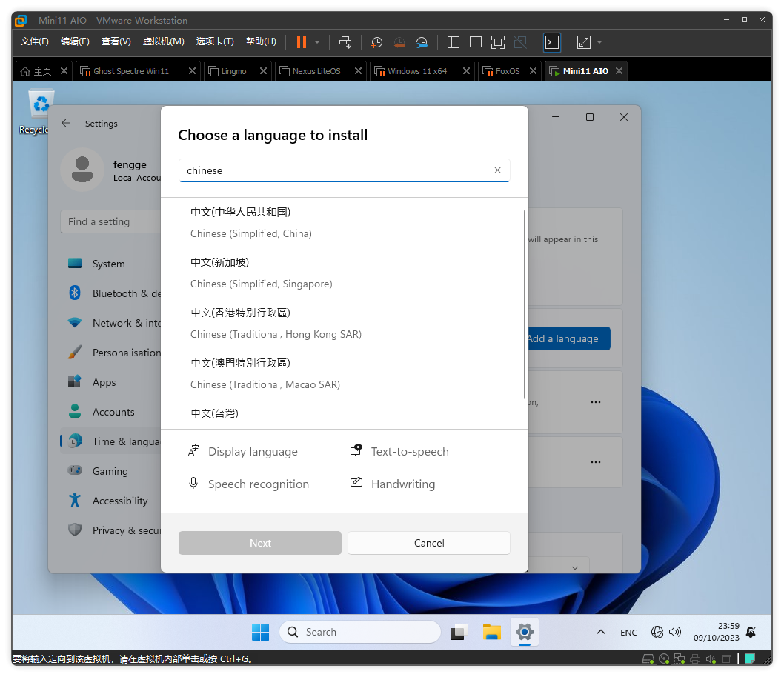The image size is (784, 677).
Task: Click the language list scrollbar
Action: [525, 304]
